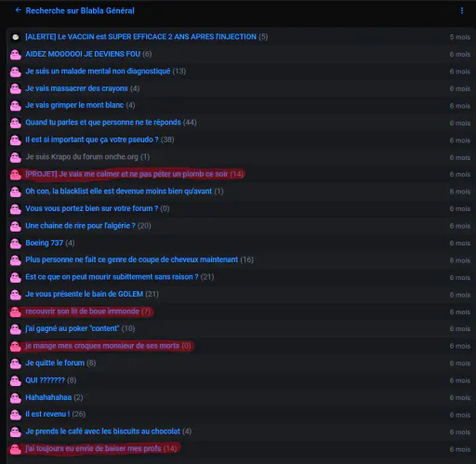The height and width of the screenshot is (464, 476).
Task: Click the reply count (26) beside Il est revenu !
Action: (x=79, y=414)
